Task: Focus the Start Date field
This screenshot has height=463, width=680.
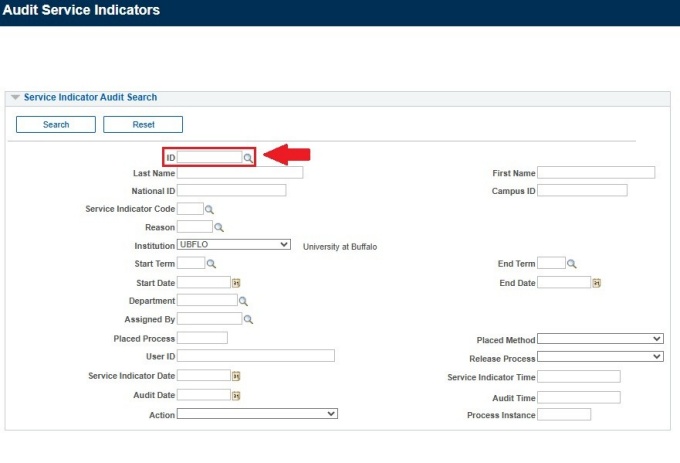Action: coord(204,282)
